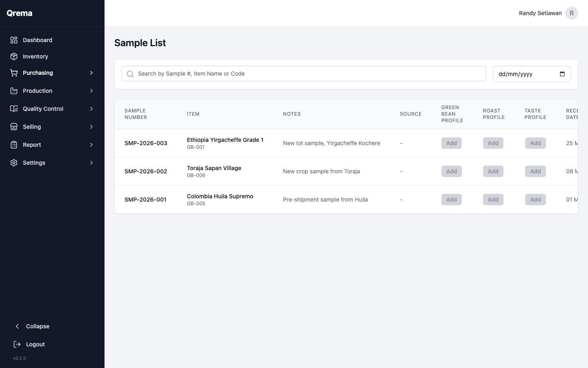Click the sample search input field
The image size is (588, 368).
286,74
